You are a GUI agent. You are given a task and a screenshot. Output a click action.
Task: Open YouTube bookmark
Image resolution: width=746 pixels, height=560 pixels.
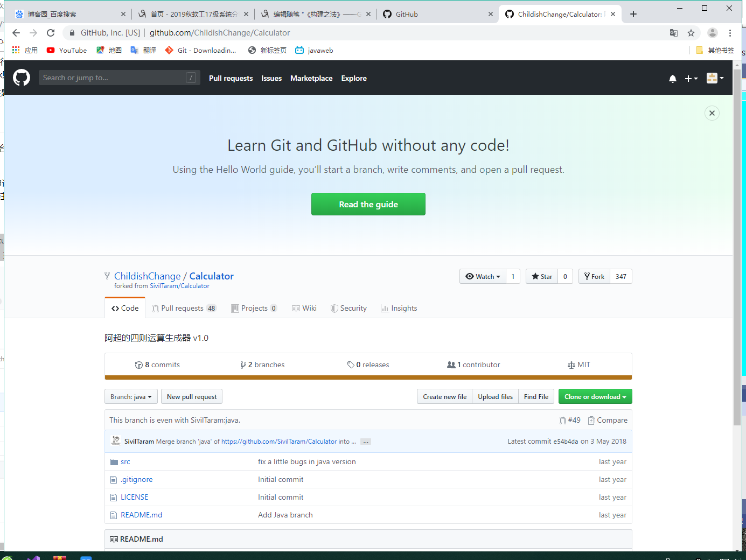click(x=67, y=50)
